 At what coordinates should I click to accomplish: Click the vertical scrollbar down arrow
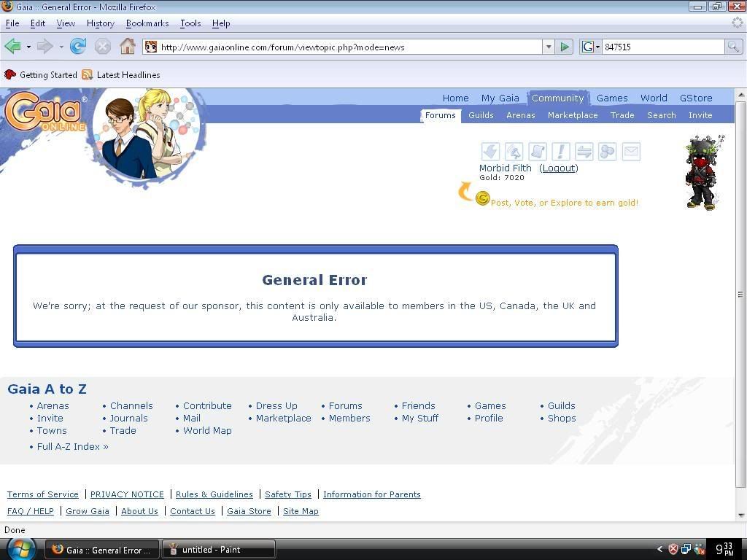coord(741,515)
